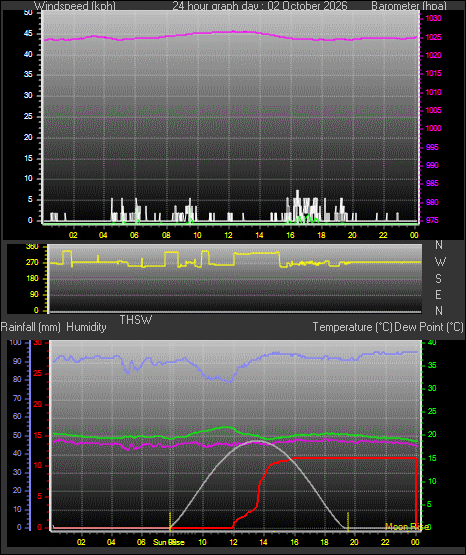
Task: Click the 180 value on wind direction axis
Action: pyautogui.click(x=33, y=279)
